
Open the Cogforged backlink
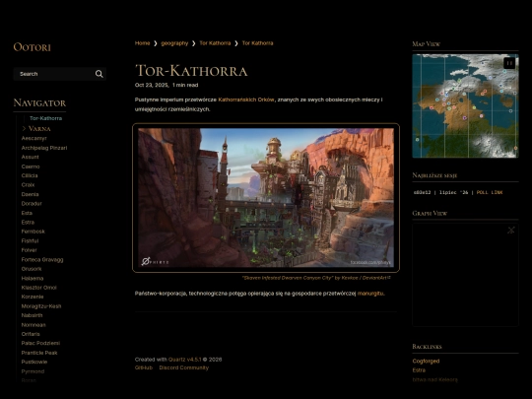426,361
